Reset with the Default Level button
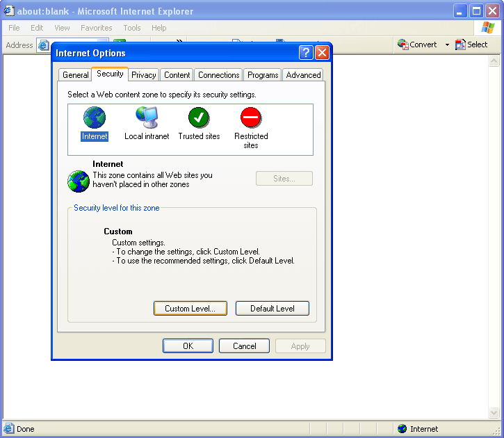 [272, 309]
